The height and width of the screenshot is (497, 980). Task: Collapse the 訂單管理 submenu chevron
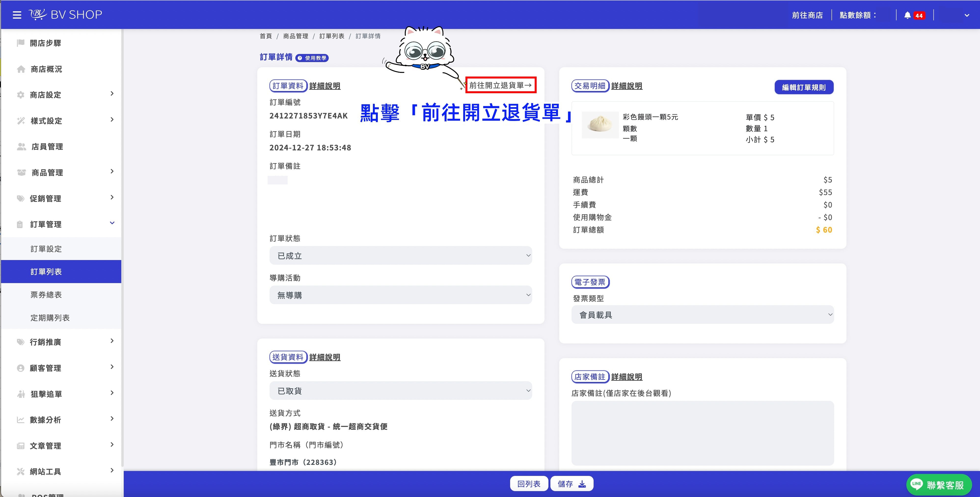click(112, 223)
